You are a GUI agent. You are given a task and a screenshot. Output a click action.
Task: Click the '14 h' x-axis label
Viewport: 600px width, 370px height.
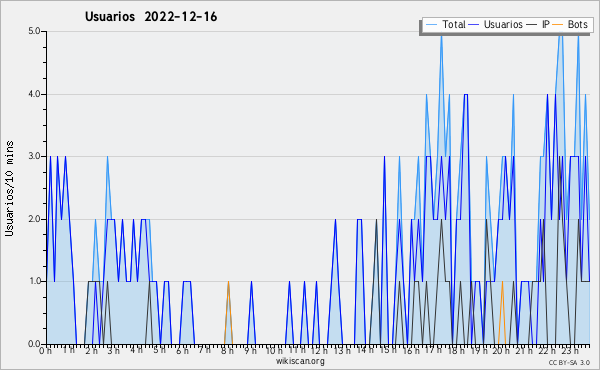click(x=364, y=351)
